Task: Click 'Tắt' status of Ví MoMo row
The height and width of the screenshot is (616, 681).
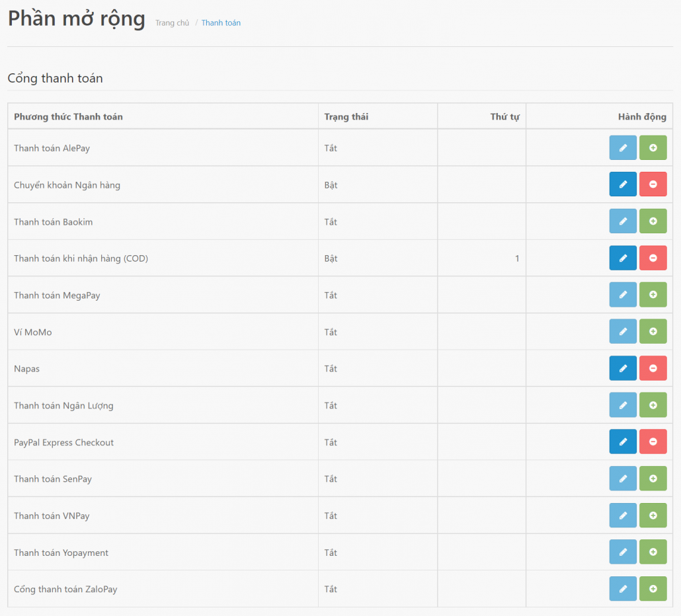Action: (331, 332)
